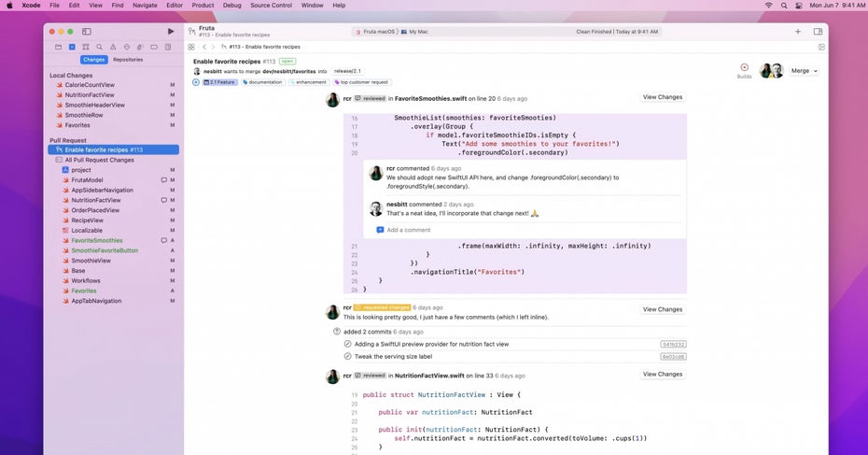Click the enhancement label tag
This screenshot has height=455, width=868.
(308, 82)
